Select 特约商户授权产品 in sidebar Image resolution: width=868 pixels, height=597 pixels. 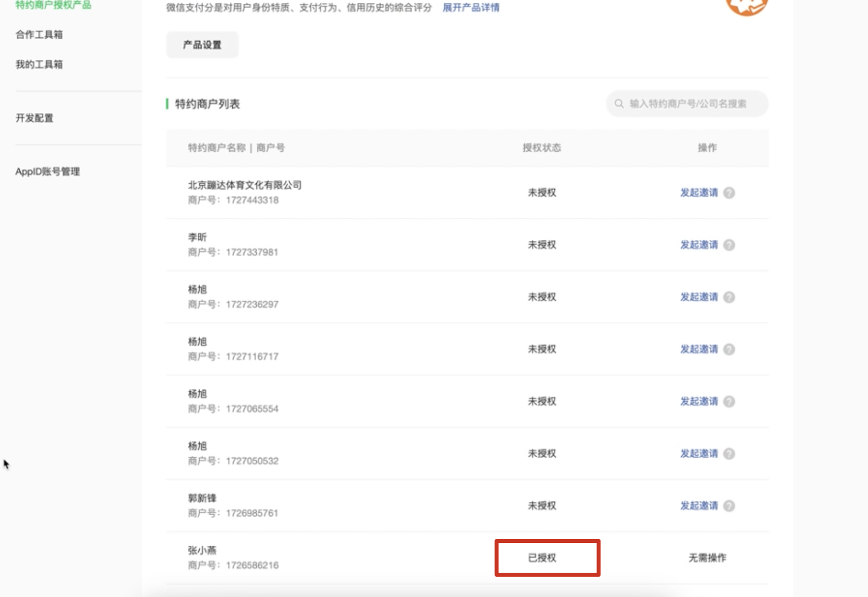pyautogui.click(x=53, y=5)
